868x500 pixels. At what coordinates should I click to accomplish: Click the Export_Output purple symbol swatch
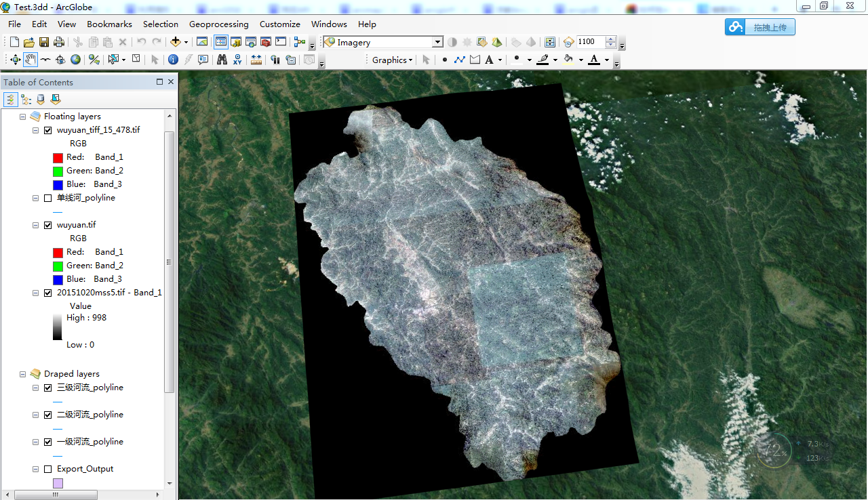58,483
